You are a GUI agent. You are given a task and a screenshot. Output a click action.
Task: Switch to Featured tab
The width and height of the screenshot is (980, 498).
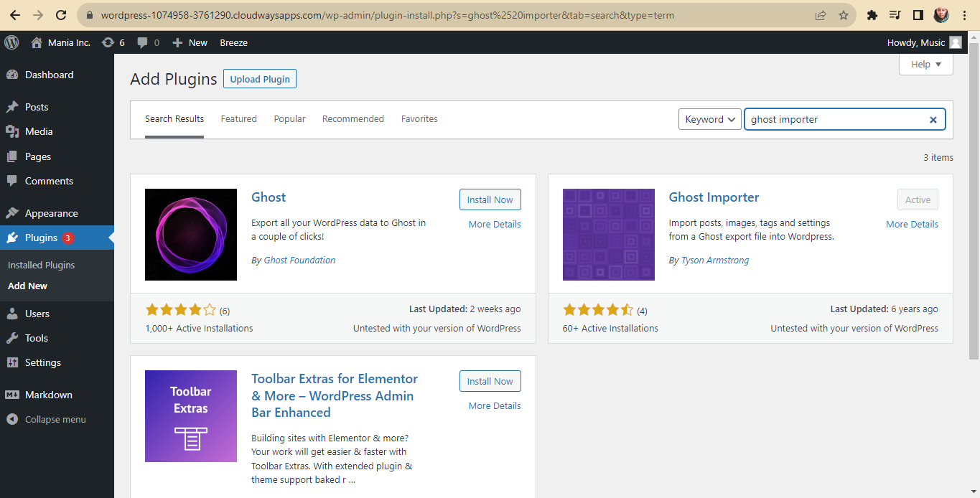pyautogui.click(x=239, y=119)
